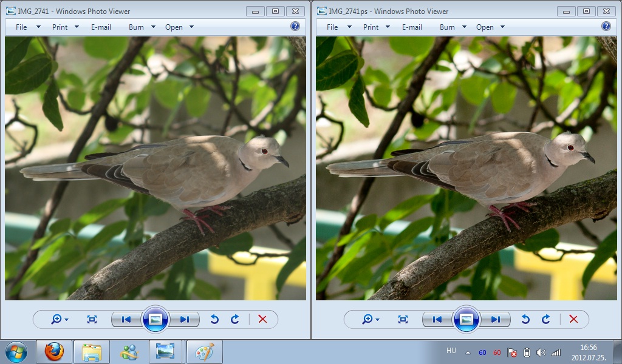Click the IMG_2741ps app icon in title bar
Viewport: 622px width, 364px height.
pos(322,11)
